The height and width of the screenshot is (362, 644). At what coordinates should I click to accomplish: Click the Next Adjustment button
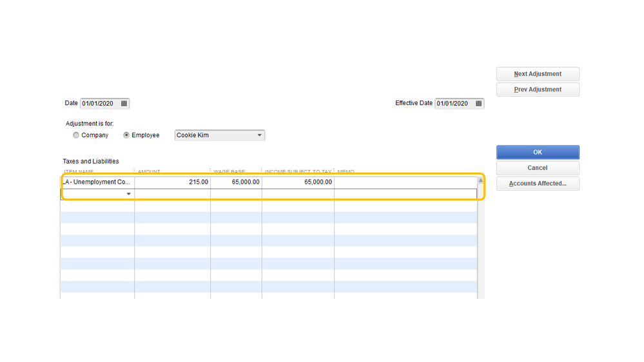pyautogui.click(x=538, y=74)
